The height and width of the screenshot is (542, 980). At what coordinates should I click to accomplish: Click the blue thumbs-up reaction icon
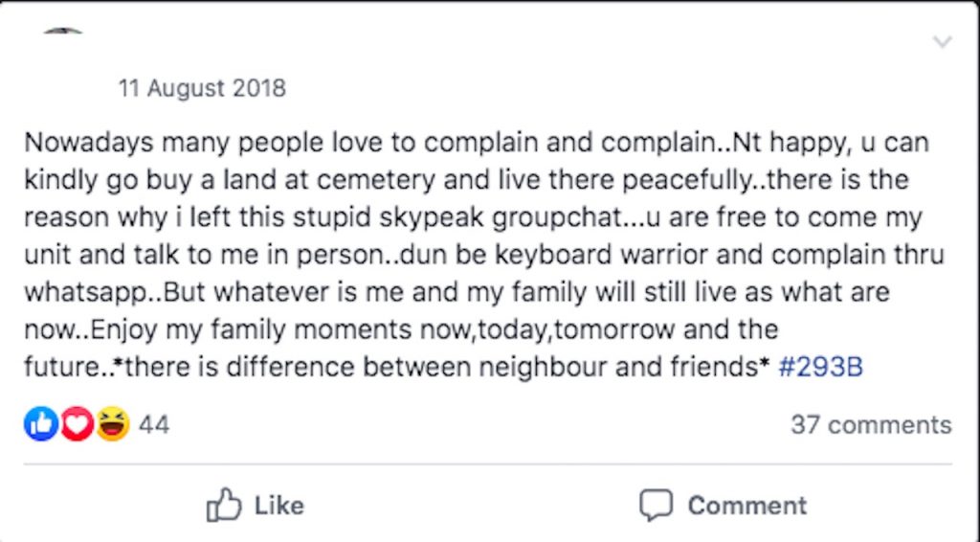pyautogui.click(x=41, y=424)
